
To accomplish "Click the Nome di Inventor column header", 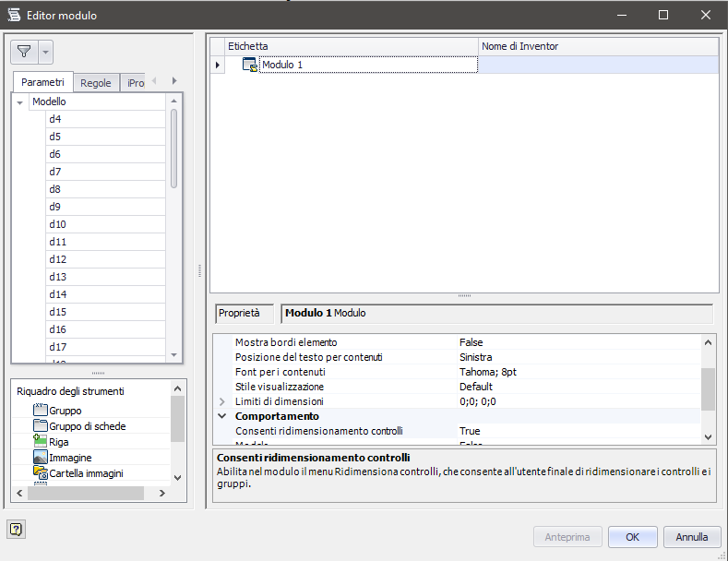I will [599, 46].
